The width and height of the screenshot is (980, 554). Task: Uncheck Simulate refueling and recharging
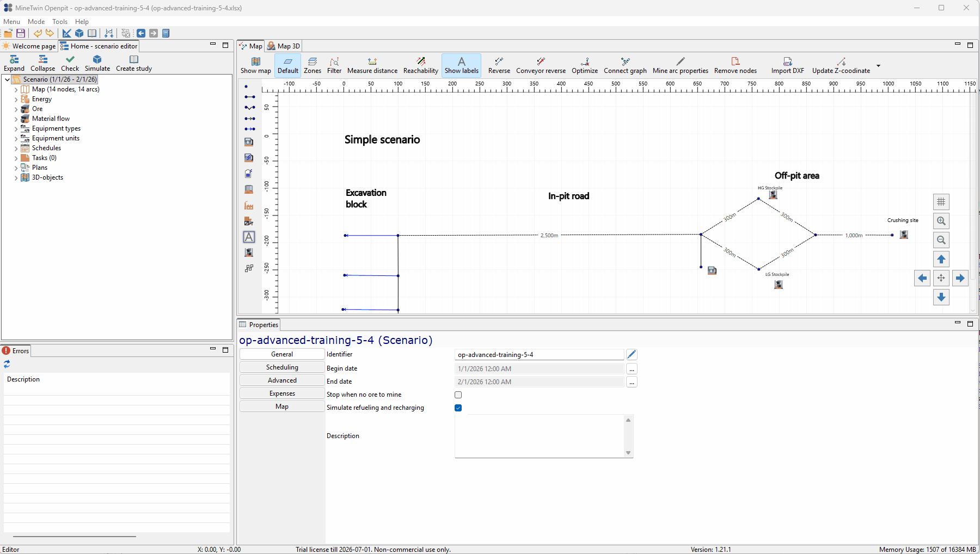pos(458,408)
